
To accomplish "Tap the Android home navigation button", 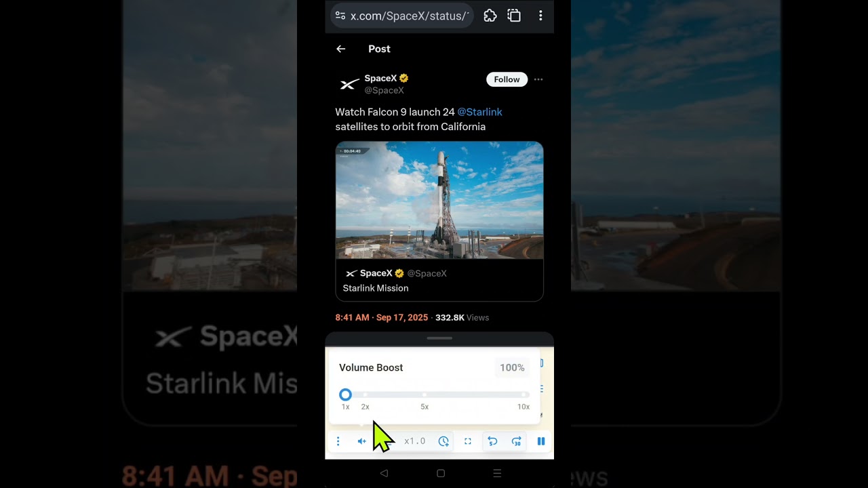I will [441, 473].
